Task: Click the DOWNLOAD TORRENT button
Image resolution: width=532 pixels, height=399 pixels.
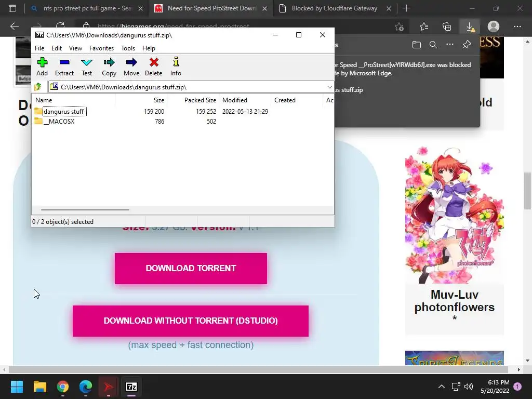Action: tap(191, 269)
